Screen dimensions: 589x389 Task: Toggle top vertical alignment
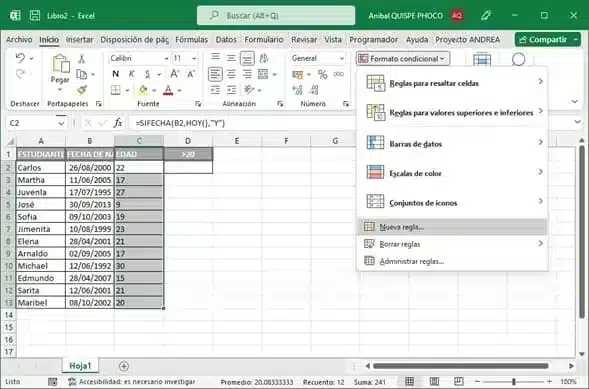click(x=215, y=57)
